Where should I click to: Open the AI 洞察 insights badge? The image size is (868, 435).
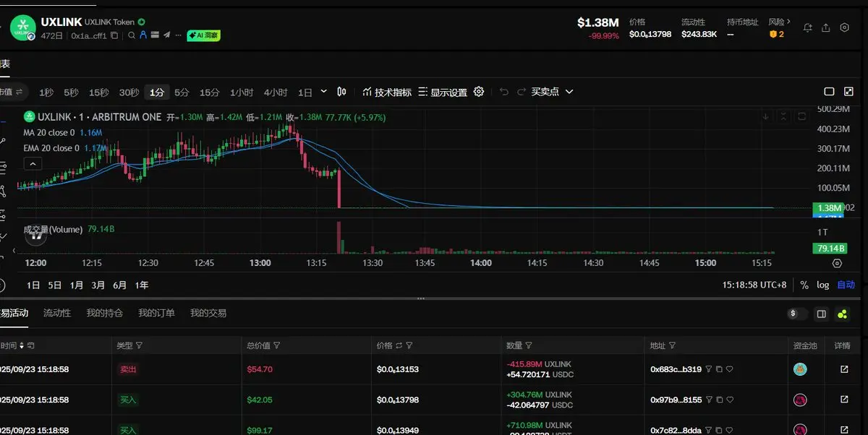203,35
